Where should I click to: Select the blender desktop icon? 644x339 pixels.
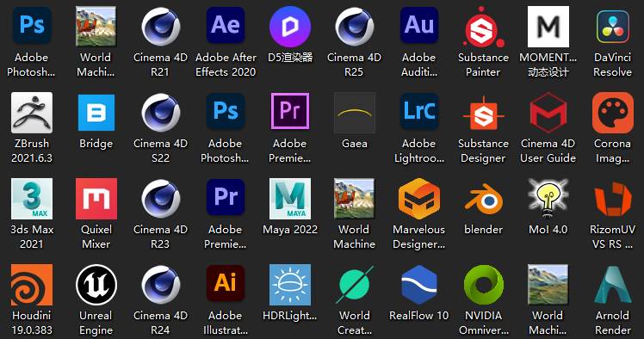point(483,200)
